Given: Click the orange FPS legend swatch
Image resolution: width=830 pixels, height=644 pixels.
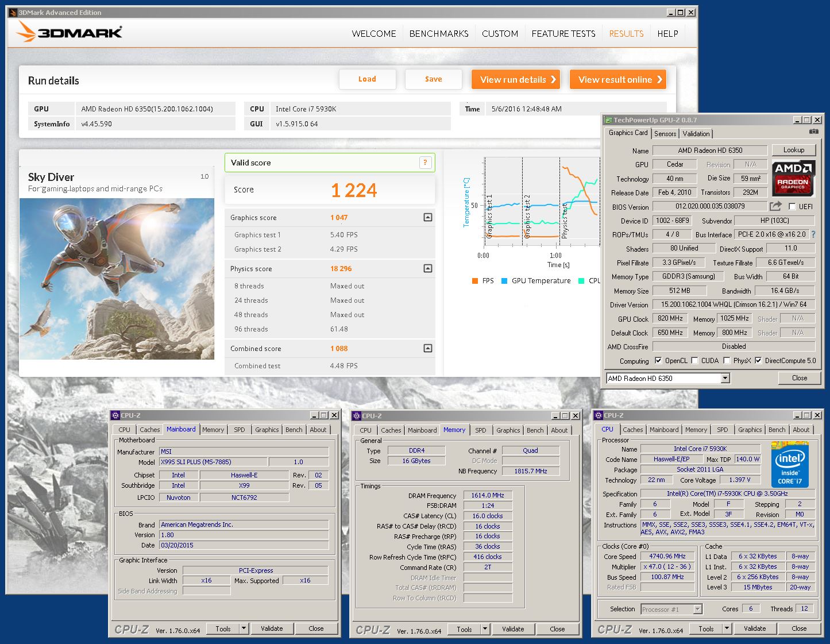Looking at the screenshot, I should point(474,281).
